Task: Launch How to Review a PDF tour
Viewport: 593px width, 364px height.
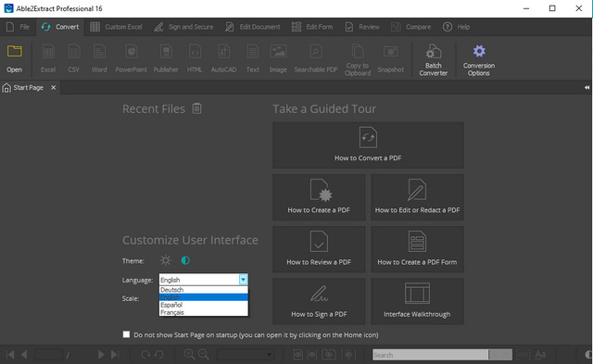Action: (319, 249)
